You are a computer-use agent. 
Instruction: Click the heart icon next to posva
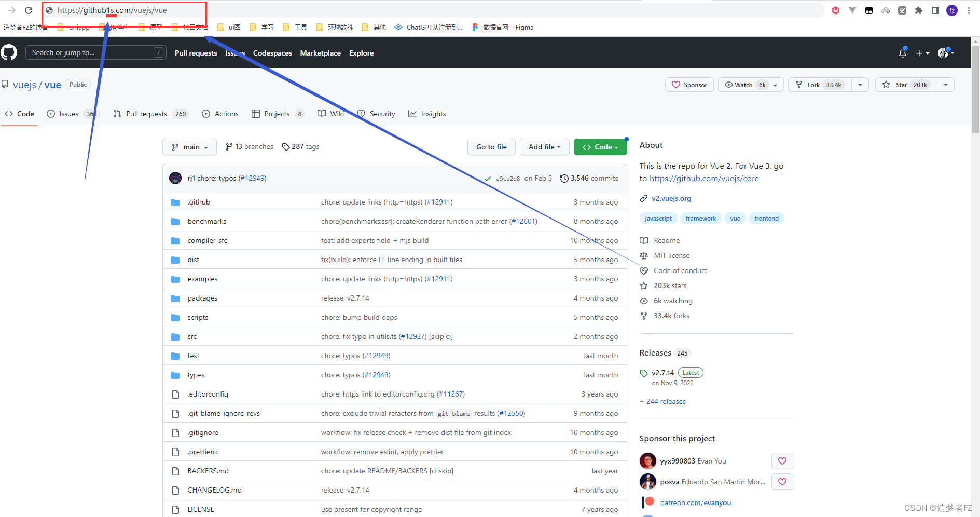(x=782, y=482)
